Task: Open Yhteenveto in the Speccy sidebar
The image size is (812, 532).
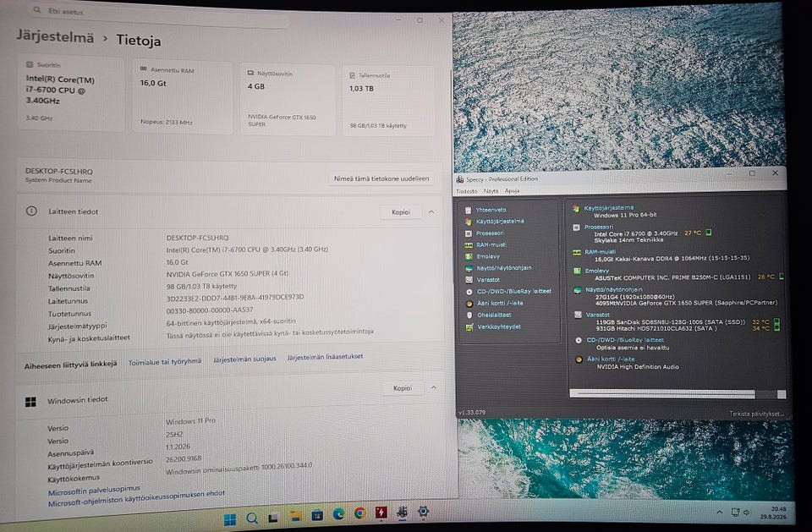Action: click(x=491, y=210)
